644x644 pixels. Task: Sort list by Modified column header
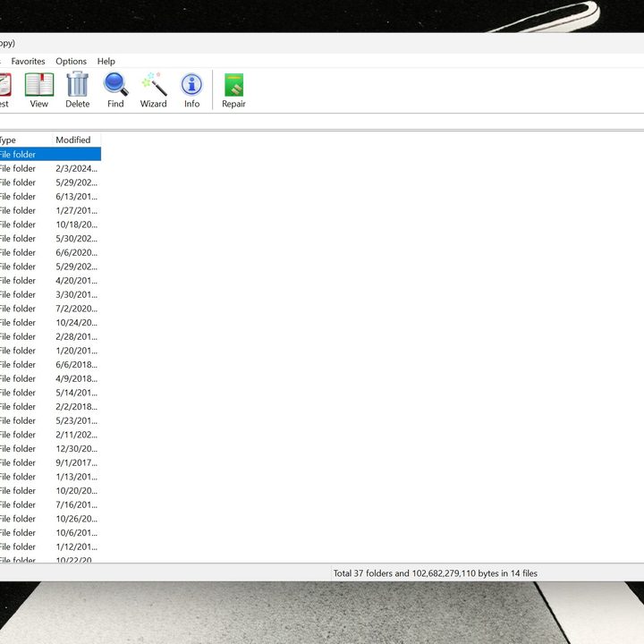(x=76, y=140)
